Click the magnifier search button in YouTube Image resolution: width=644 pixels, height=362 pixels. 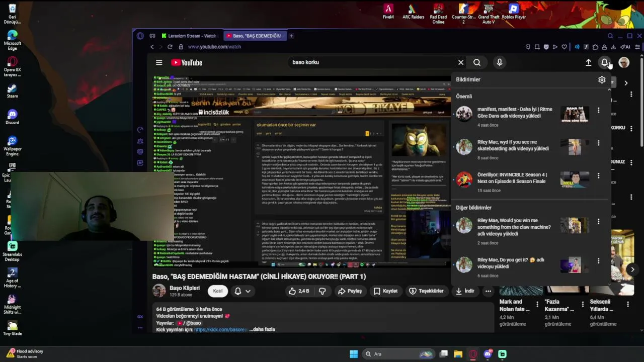[x=477, y=62]
